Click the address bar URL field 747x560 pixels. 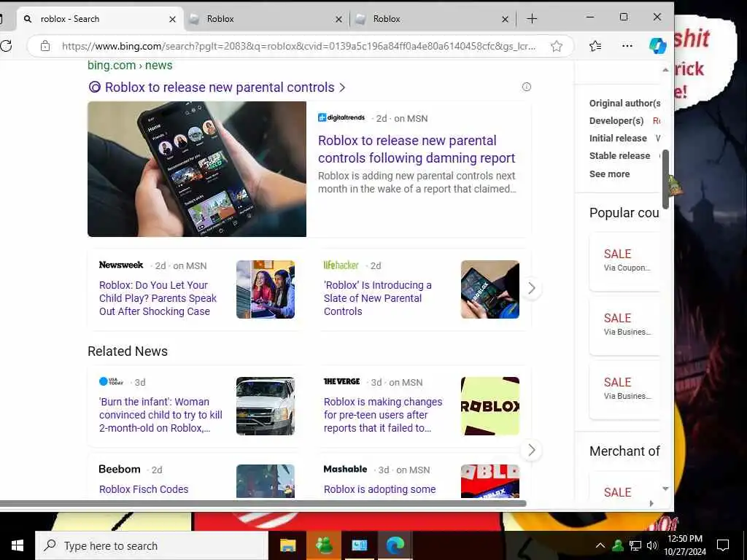[298, 46]
